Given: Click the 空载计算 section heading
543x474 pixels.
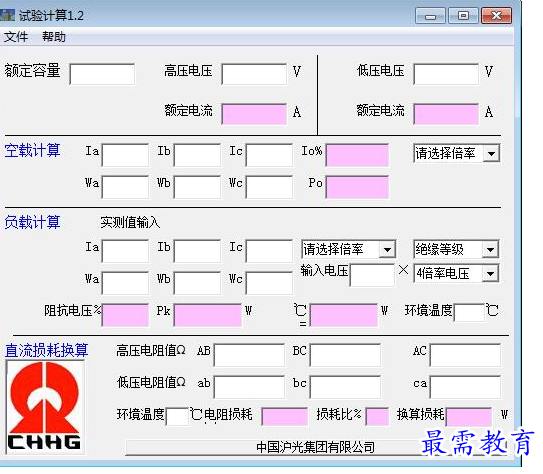Looking at the screenshot, I should tap(33, 151).
